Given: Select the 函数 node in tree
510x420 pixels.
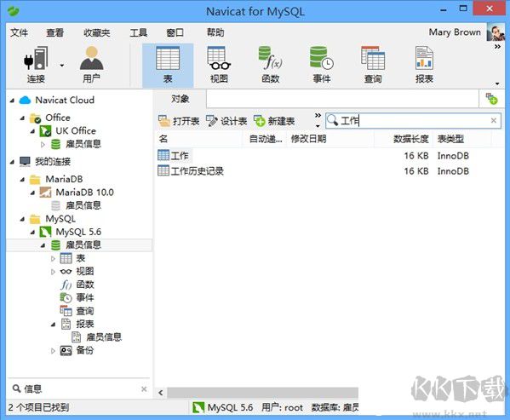Looking at the screenshot, I should coord(77,285).
